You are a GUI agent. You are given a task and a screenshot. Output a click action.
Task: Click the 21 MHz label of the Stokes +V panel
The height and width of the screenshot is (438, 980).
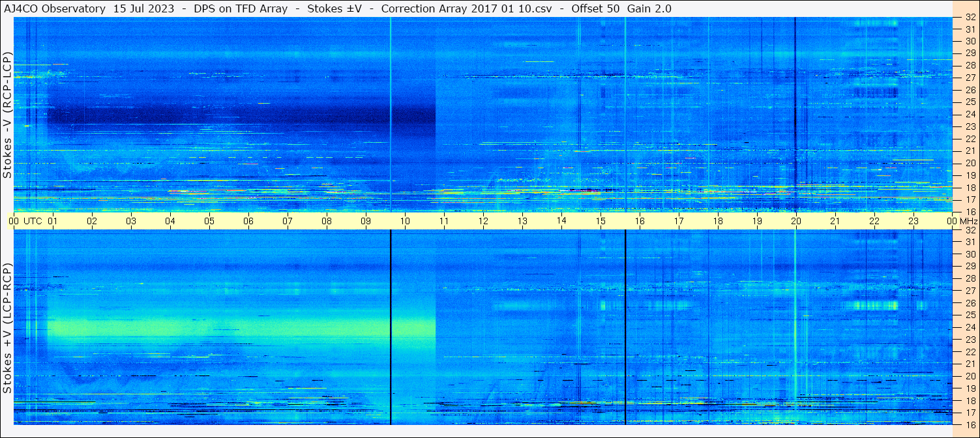coord(970,364)
